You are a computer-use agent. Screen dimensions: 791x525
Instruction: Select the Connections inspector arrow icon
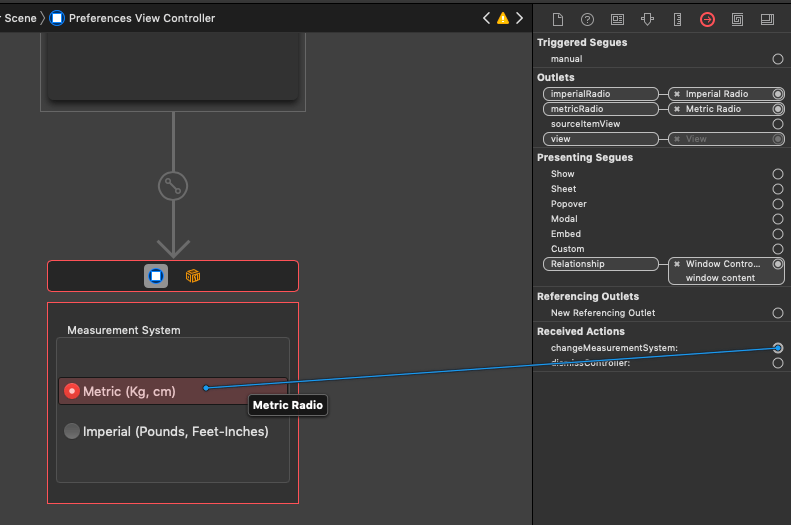point(707,19)
